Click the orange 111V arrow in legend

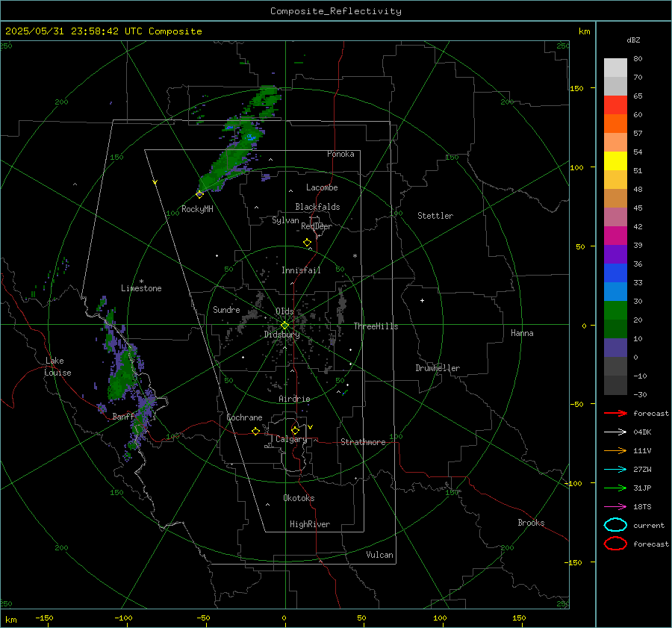pos(616,450)
